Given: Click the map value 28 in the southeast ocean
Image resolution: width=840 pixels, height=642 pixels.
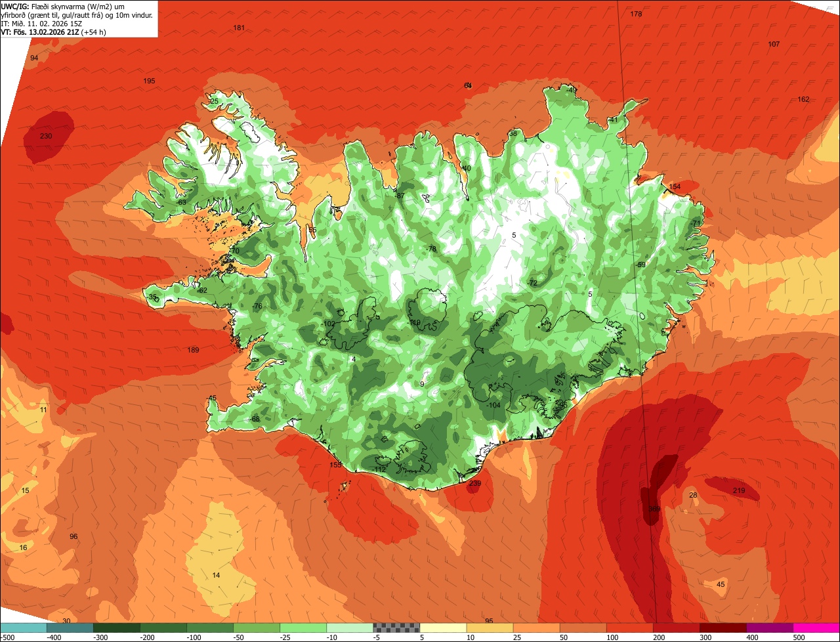Looking at the screenshot, I should (x=693, y=495).
